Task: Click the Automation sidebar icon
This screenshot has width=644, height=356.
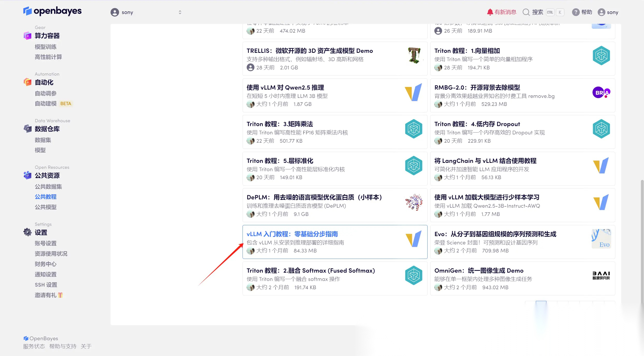Action: click(27, 82)
